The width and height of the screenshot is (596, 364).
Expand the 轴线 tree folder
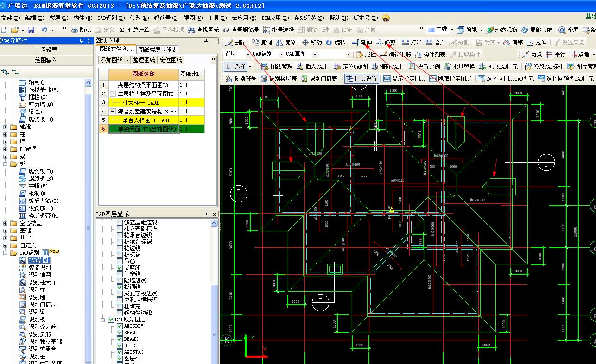(x=6, y=127)
